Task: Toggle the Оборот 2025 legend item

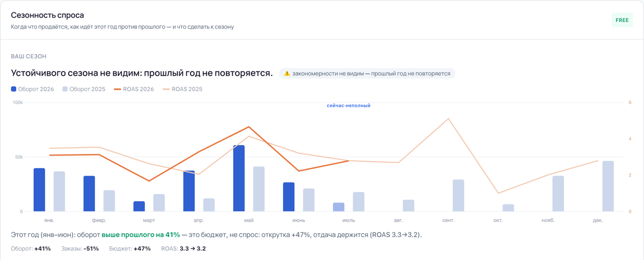Action: point(84,89)
